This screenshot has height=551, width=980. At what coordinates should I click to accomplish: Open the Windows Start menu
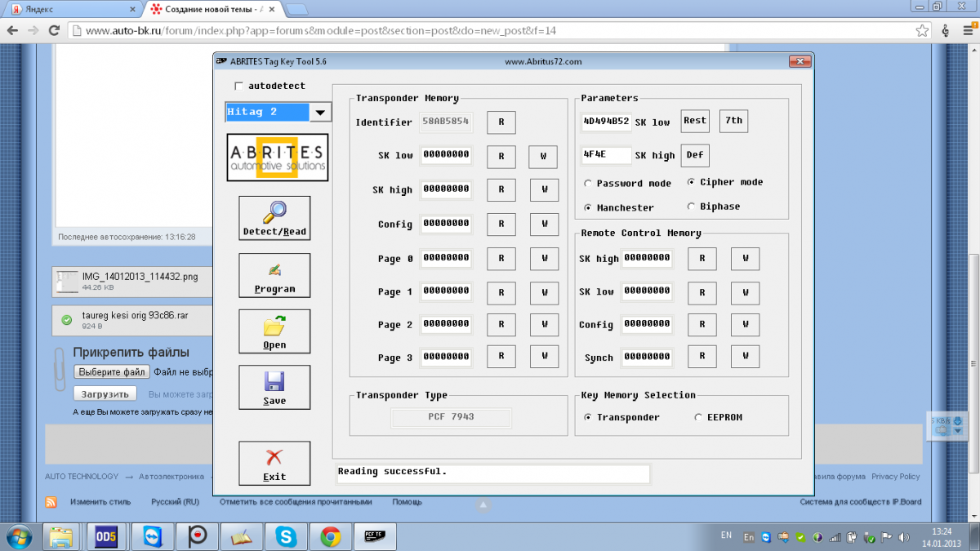(x=19, y=536)
